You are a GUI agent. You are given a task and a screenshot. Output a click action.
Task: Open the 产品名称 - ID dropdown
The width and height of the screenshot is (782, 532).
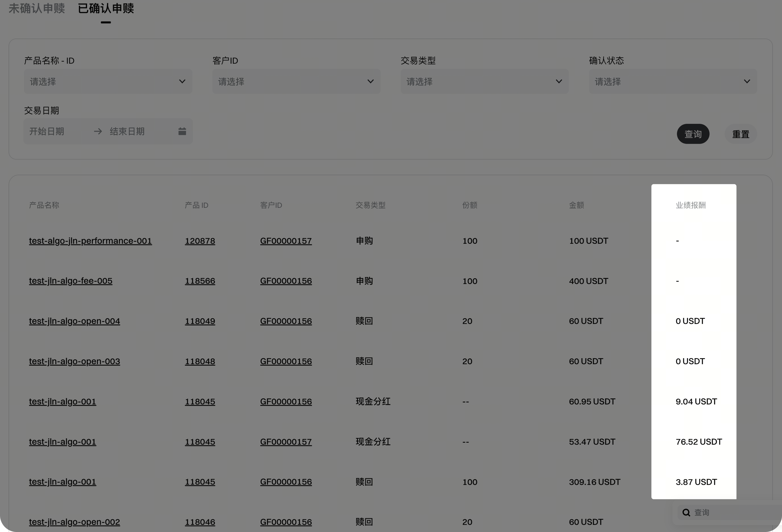coord(108,81)
